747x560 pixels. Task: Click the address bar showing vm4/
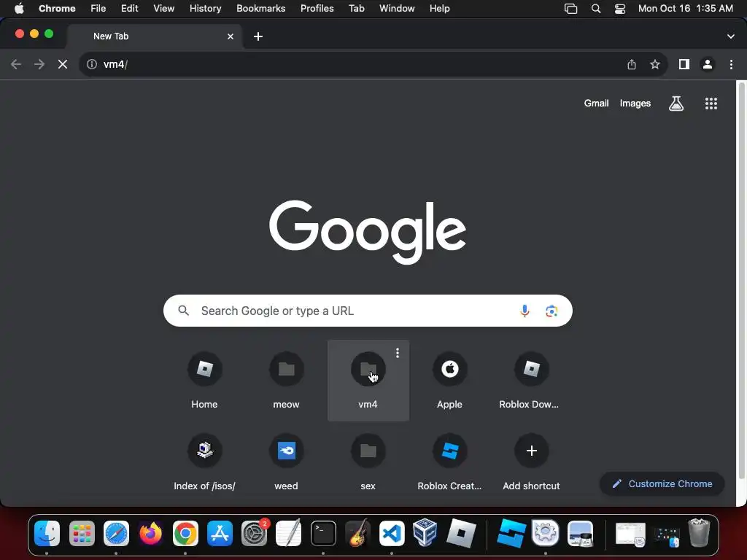tap(352, 64)
